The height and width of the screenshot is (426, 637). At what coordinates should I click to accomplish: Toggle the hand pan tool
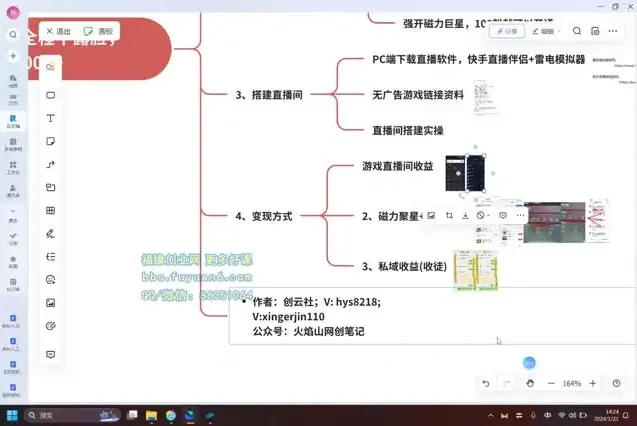pyautogui.click(x=530, y=383)
